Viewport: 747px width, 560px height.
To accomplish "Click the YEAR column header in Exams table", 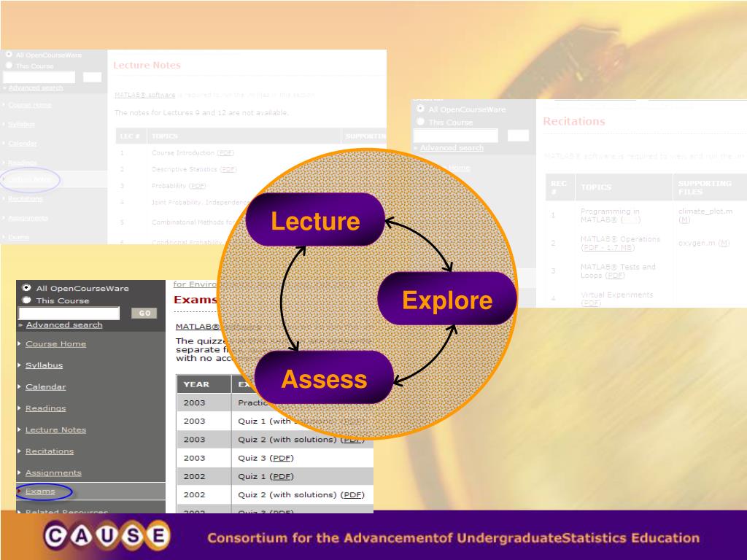I will pyautogui.click(x=196, y=384).
